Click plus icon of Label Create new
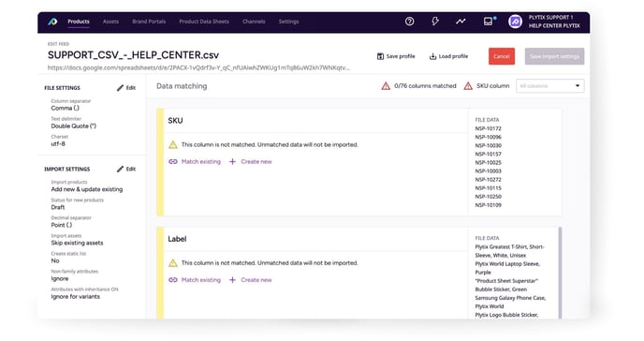This screenshot has height=341, width=644. point(232,280)
